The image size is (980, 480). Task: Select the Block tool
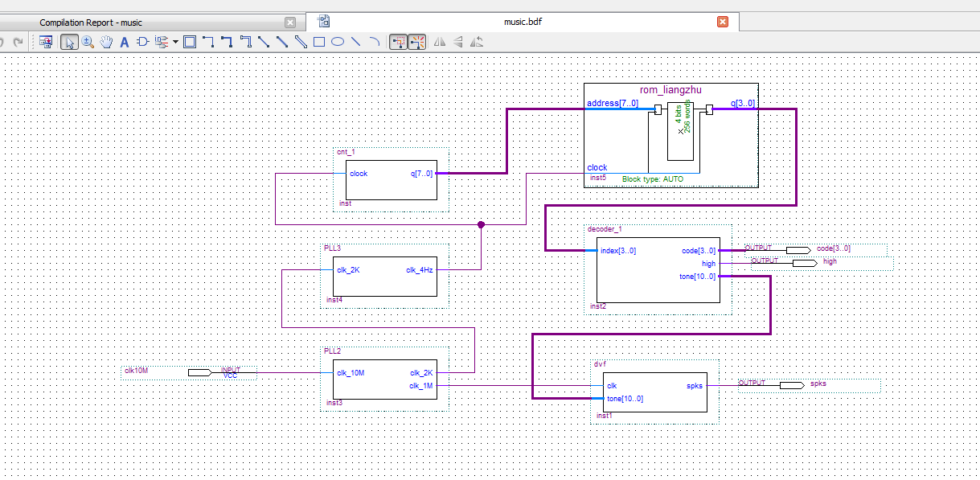point(190,42)
